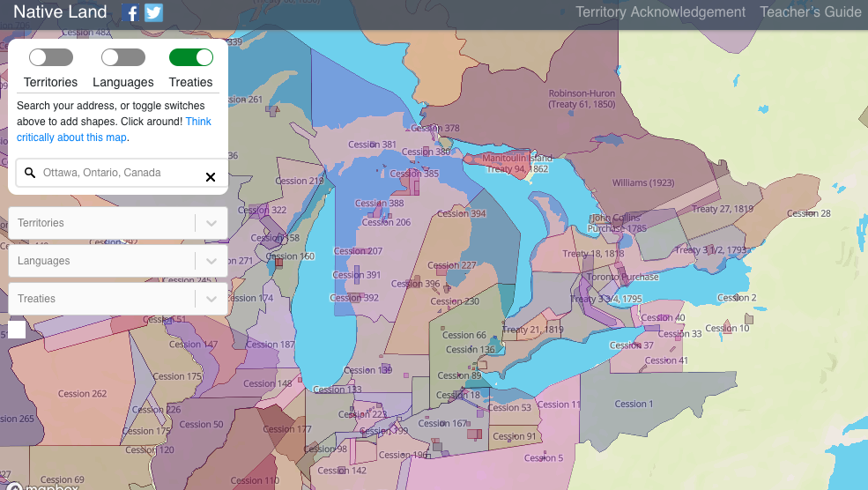Turn on the Languages toggle switch
Screen dimensions: 868x490
click(x=122, y=58)
